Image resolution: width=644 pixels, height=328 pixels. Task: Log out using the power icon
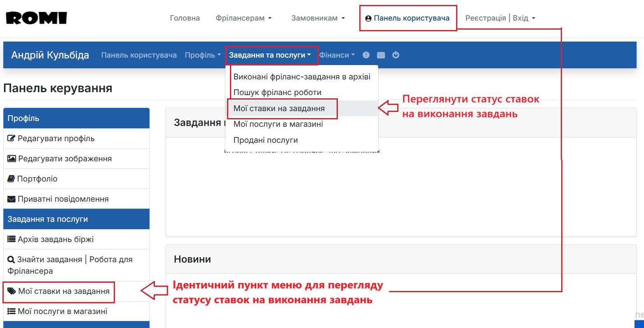395,54
